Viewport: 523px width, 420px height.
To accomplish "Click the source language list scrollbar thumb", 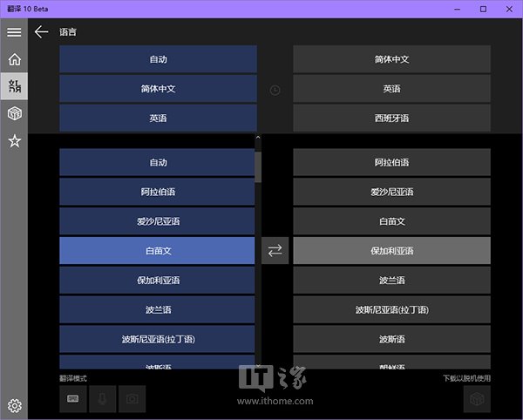I will pyautogui.click(x=258, y=167).
